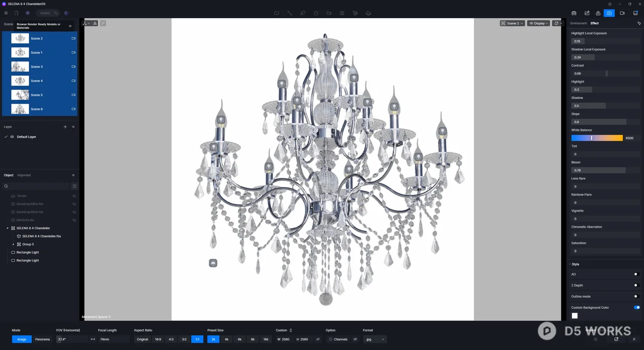Click the render queue icon at bottom right
The height and width of the screenshot is (350, 644).
coord(616,339)
